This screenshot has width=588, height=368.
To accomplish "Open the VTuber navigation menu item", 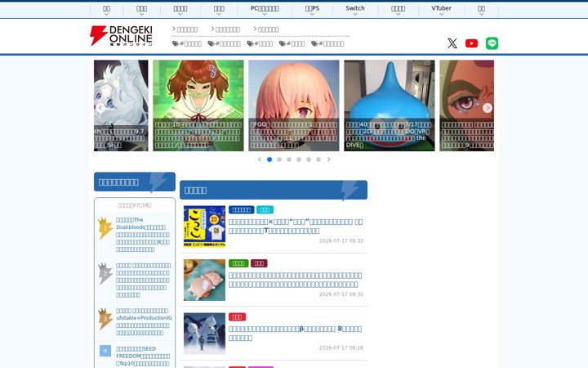I will [x=441, y=8].
